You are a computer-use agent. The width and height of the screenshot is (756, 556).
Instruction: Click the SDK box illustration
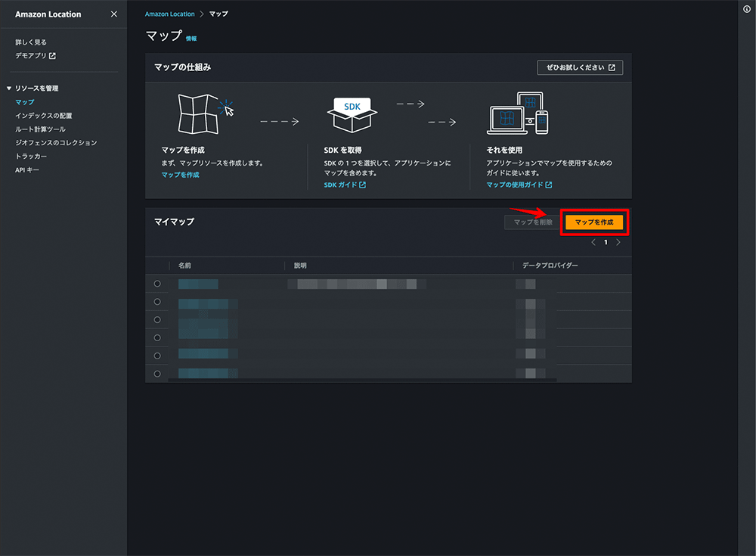[x=352, y=115]
